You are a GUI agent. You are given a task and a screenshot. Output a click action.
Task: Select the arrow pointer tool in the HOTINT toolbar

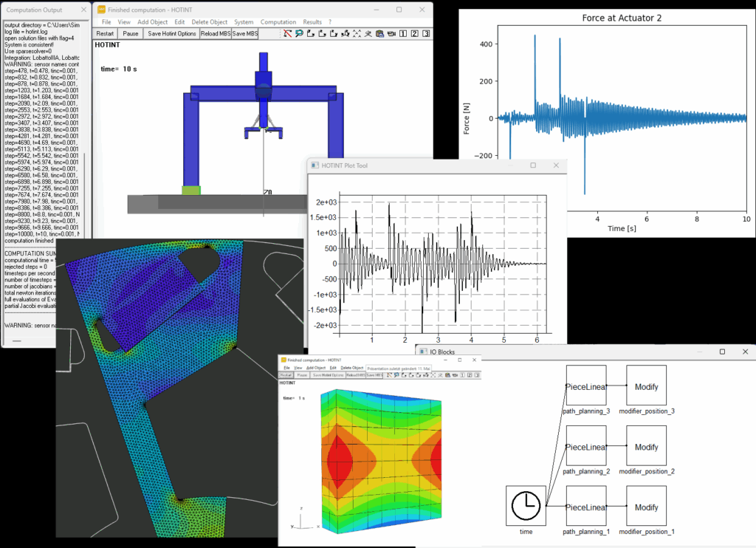pos(286,33)
